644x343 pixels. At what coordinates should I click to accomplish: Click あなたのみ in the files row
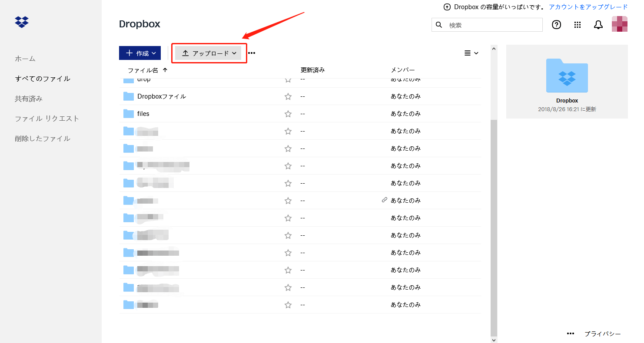[x=406, y=114]
